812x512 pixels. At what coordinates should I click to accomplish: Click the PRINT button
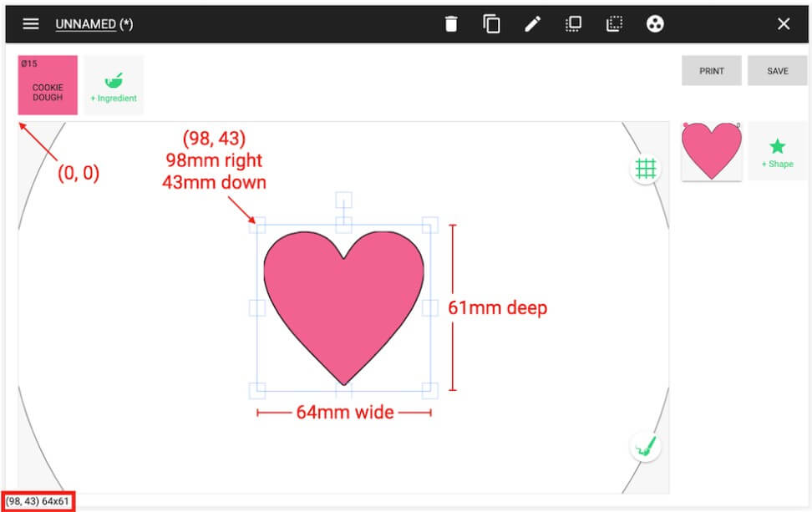(712, 71)
